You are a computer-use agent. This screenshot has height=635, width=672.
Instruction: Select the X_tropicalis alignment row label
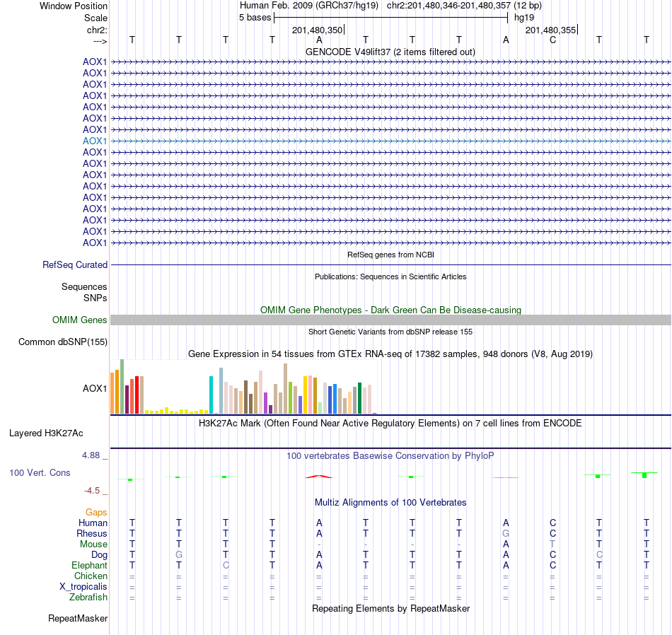(x=83, y=587)
